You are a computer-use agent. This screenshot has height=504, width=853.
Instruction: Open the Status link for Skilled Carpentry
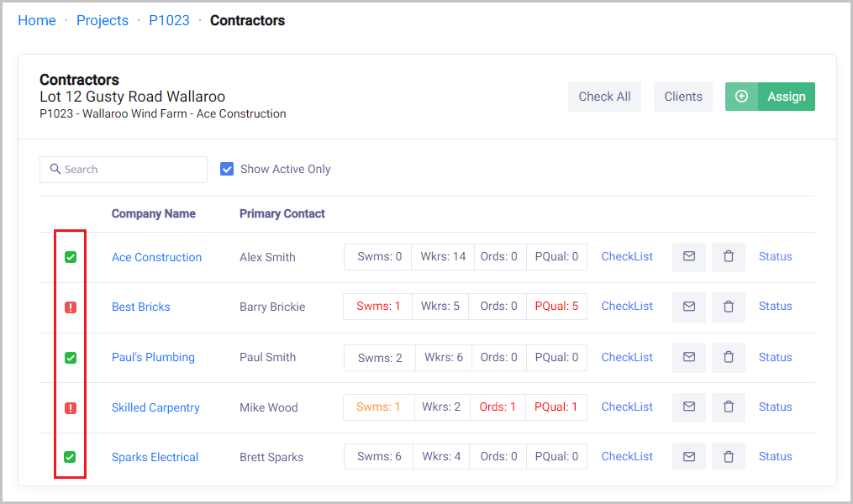tap(775, 407)
